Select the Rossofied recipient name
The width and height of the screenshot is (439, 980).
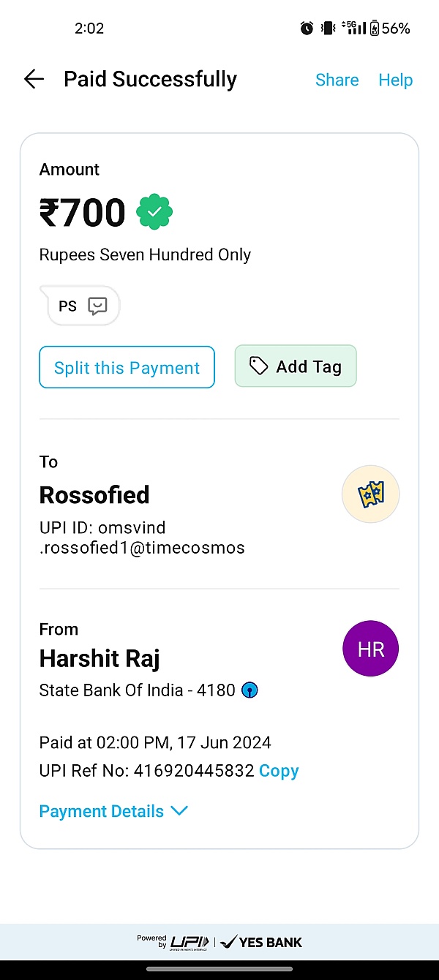point(94,495)
